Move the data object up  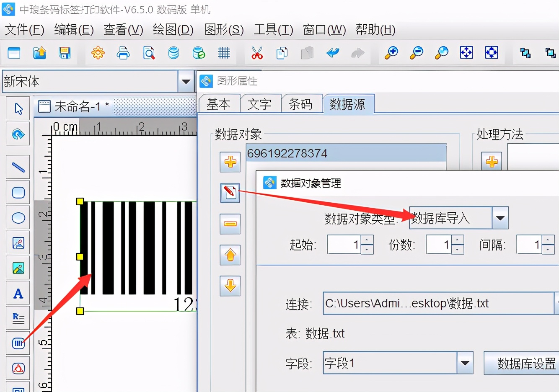(x=230, y=255)
